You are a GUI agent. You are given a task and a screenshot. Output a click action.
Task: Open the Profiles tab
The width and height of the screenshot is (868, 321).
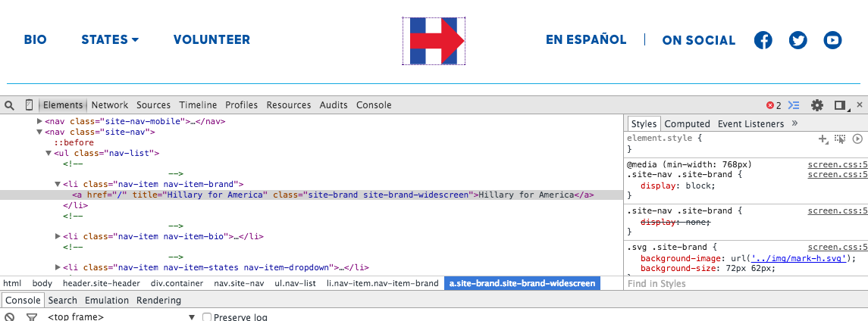[241, 105]
